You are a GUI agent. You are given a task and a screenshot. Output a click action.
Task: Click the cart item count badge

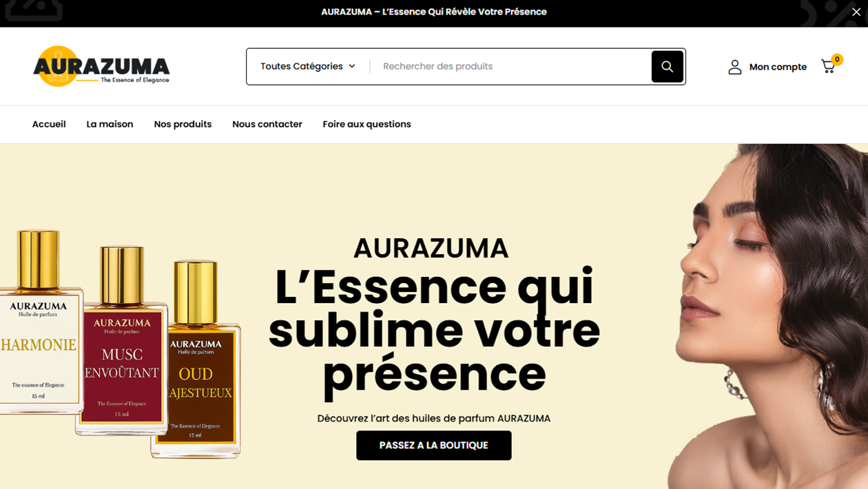[837, 59]
